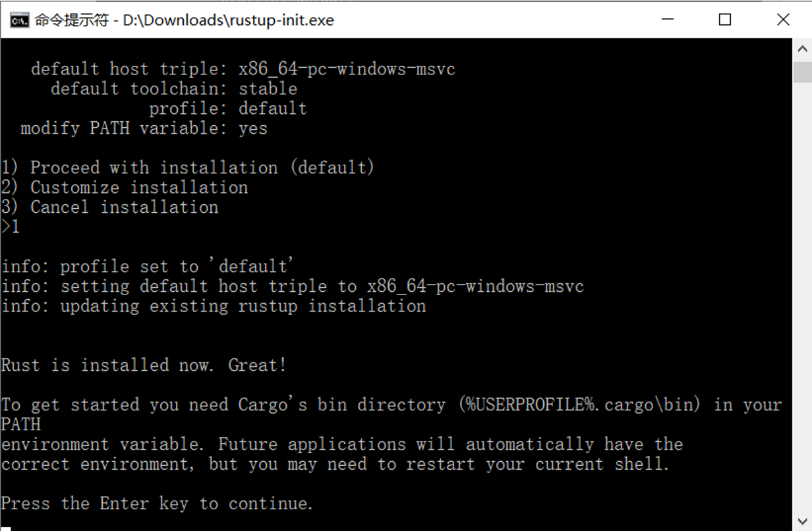Click the '1) Proceed with installation' line
Image resolution: width=812 pixels, height=531 pixels.
[x=188, y=168]
